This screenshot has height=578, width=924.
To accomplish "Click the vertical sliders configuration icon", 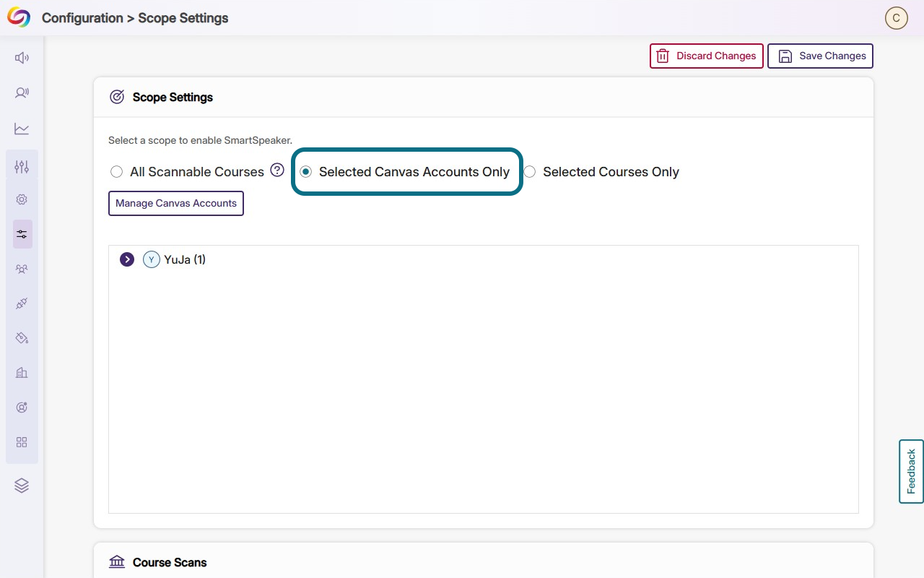I will coord(22,166).
